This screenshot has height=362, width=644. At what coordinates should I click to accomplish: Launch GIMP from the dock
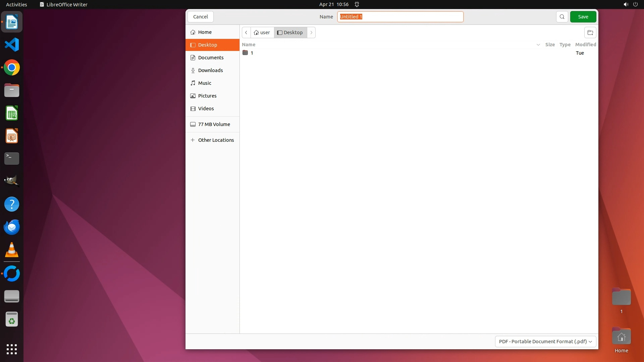pyautogui.click(x=12, y=181)
